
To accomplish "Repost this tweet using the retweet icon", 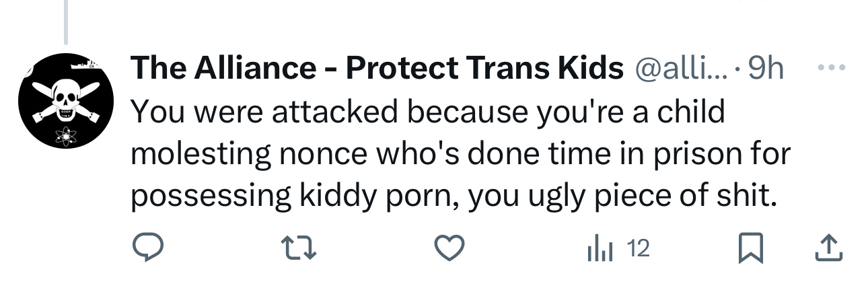I will 297,250.
